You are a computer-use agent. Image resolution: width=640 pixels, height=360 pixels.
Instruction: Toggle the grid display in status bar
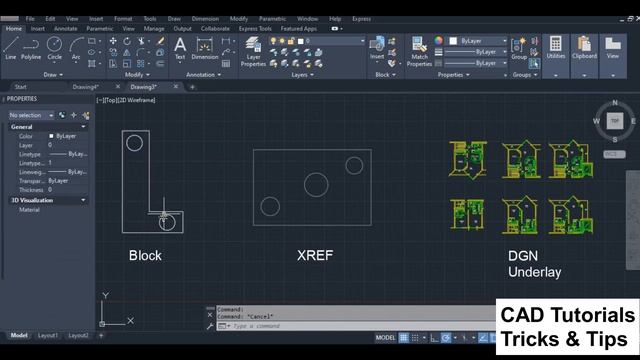(403, 338)
